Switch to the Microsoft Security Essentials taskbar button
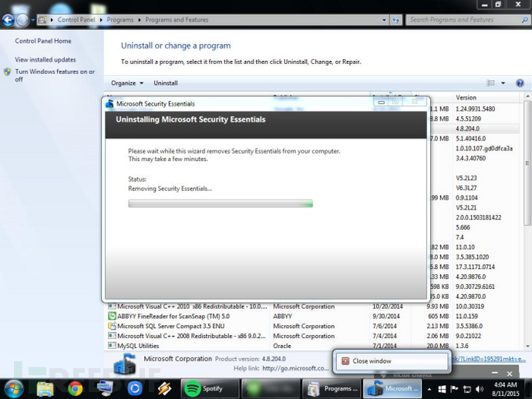The height and width of the screenshot is (399, 532). tap(392, 388)
